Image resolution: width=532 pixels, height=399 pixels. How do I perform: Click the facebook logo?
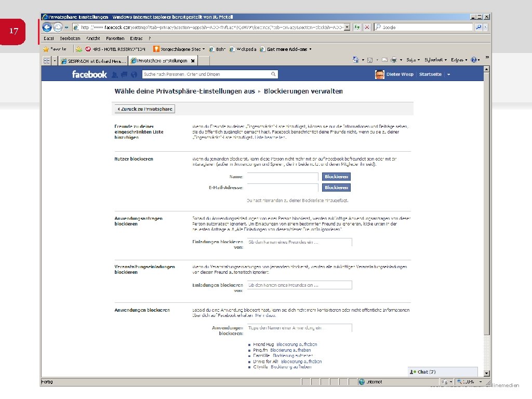click(x=89, y=74)
